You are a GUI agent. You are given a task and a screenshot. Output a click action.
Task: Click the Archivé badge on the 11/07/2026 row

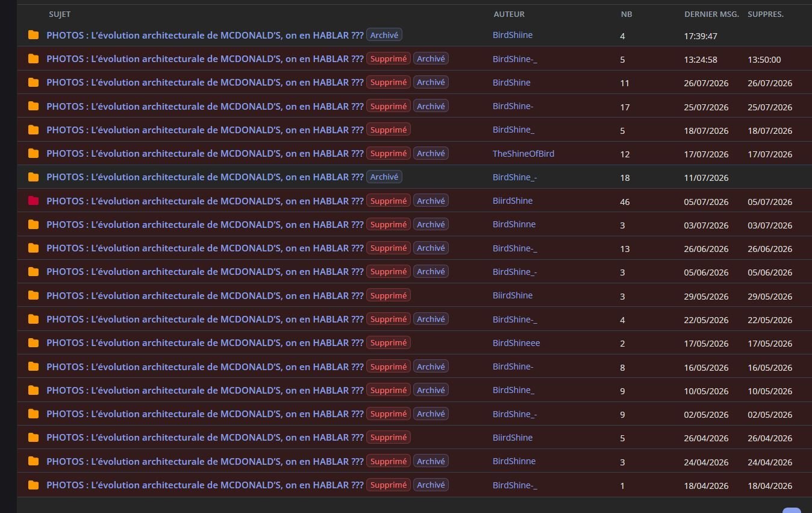384,177
